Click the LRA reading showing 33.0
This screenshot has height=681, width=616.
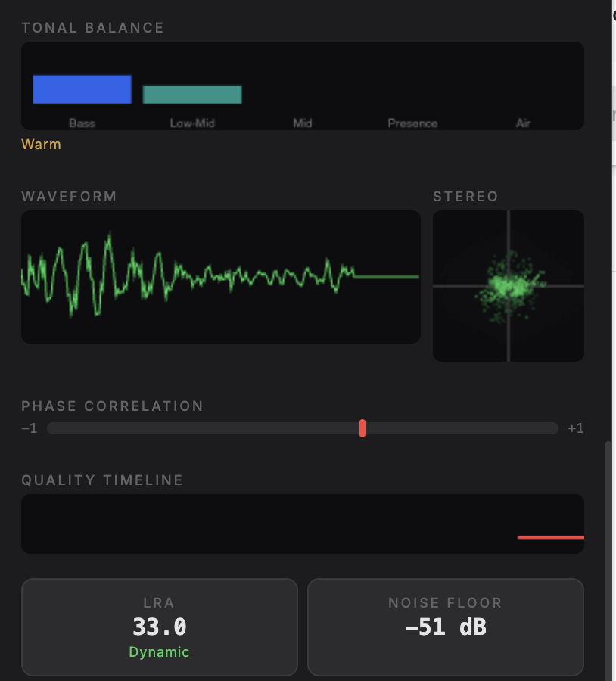point(159,627)
